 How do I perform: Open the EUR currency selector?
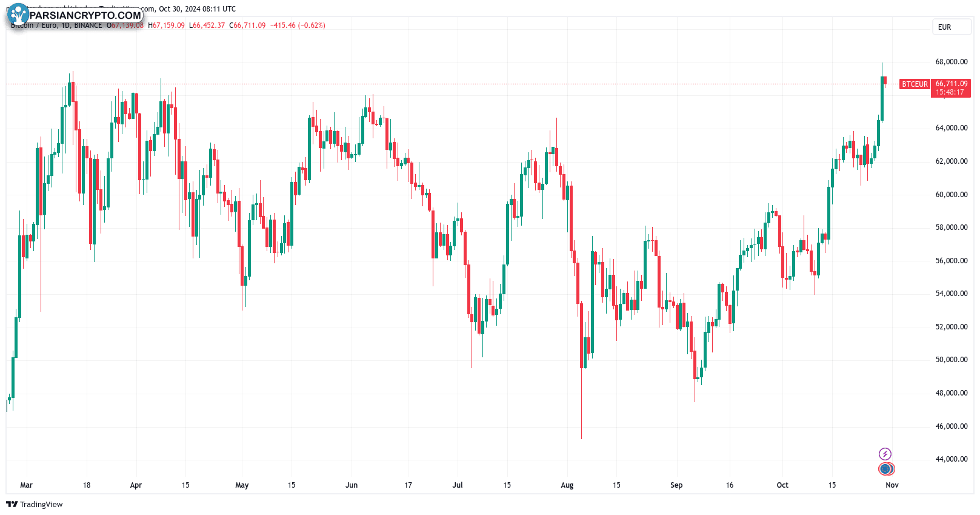[x=952, y=27]
